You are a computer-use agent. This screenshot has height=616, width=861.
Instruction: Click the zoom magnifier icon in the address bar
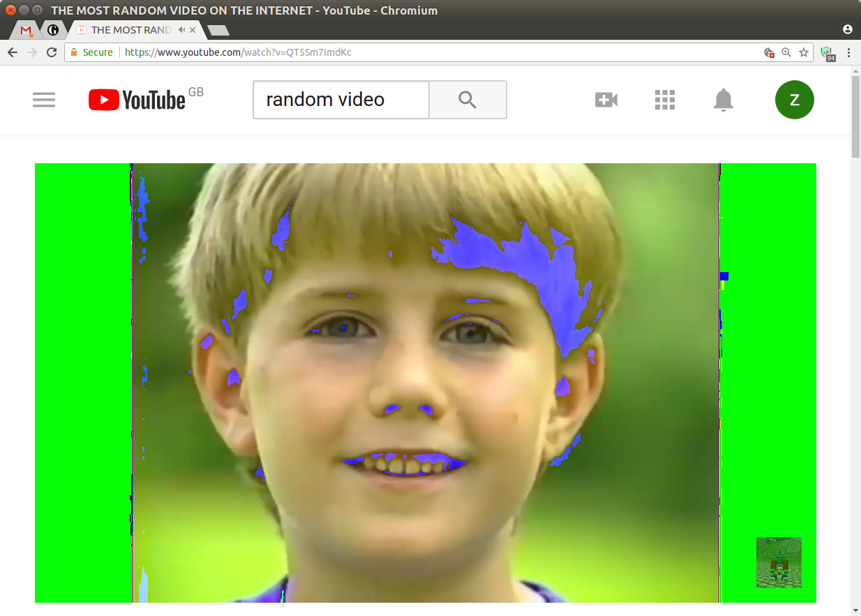786,52
